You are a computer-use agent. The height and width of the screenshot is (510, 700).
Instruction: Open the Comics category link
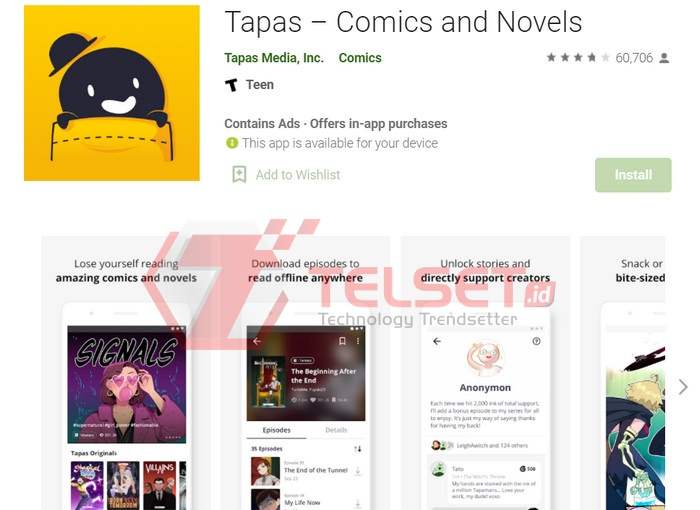point(360,58)
